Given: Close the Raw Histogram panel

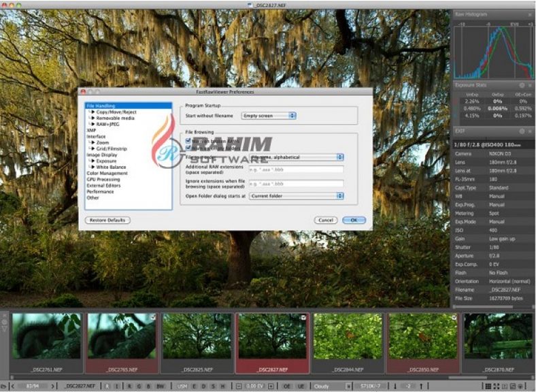Looking at the screenshot, I should tap(530, 14).
